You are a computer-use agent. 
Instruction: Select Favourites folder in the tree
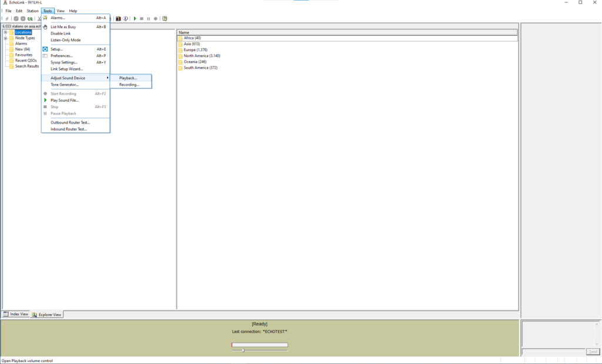[x=24, y=55]
